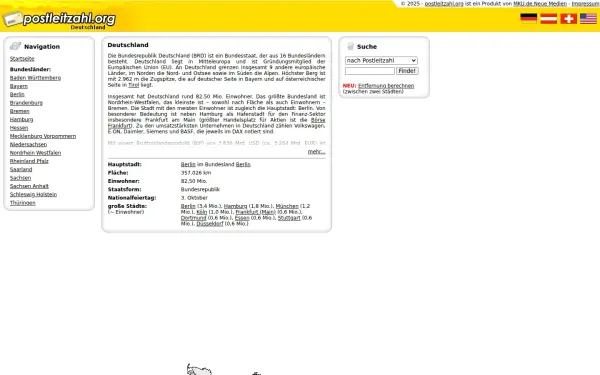Open postleitzahl.org link in the header

click(x=444, y=3)
